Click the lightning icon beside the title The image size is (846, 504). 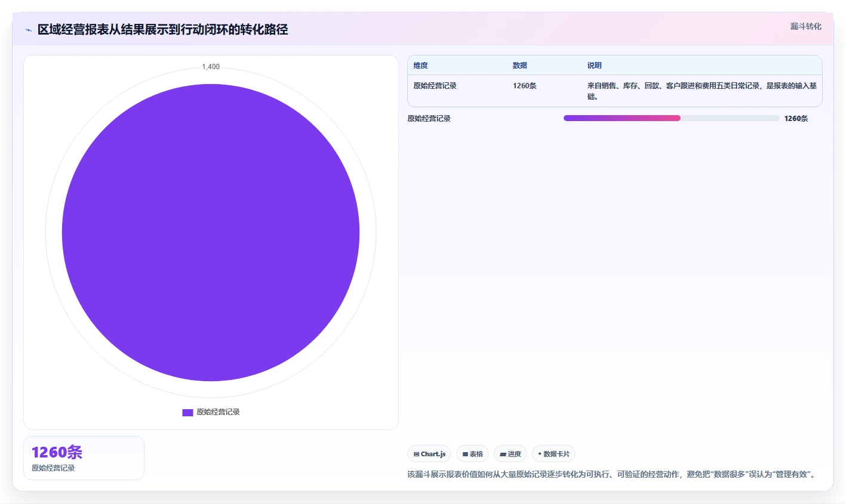28,30
